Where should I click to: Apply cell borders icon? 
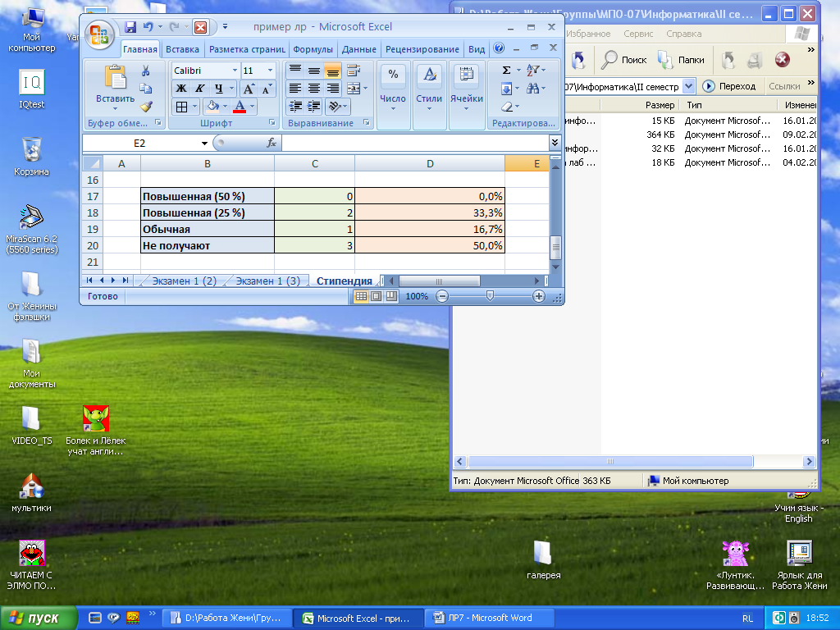tap(181, 107)
